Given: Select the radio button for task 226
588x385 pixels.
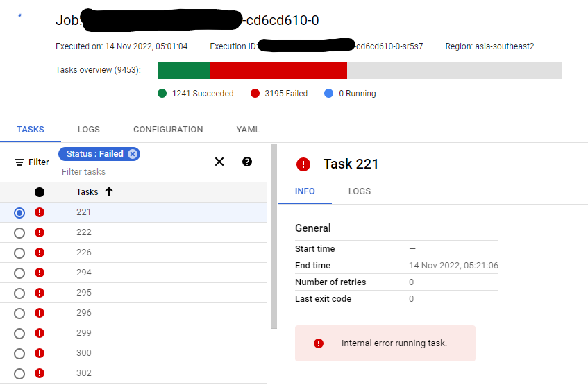Looking at the screenshot, I should 19,253.
